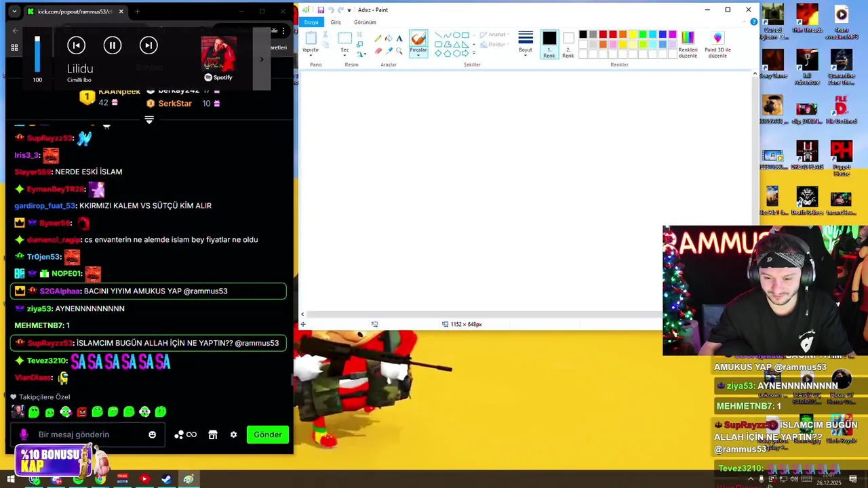
Task: Click the Seç selection tool
Action: [x=345, y=38]
